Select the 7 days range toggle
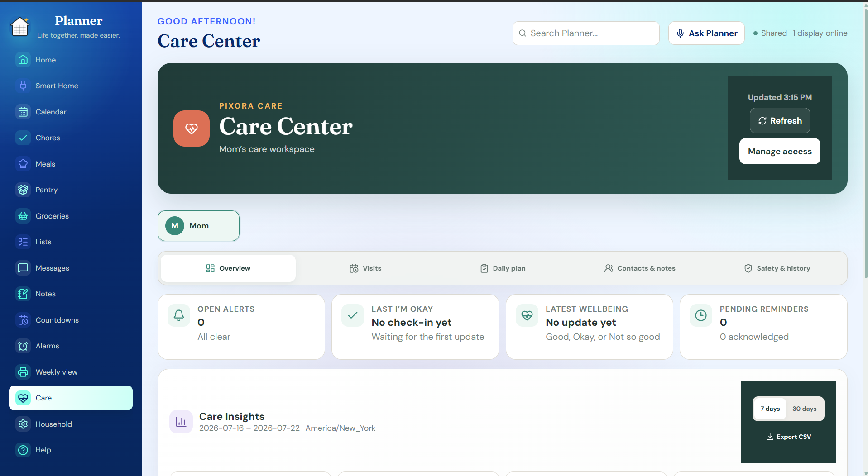 point(770,409)
